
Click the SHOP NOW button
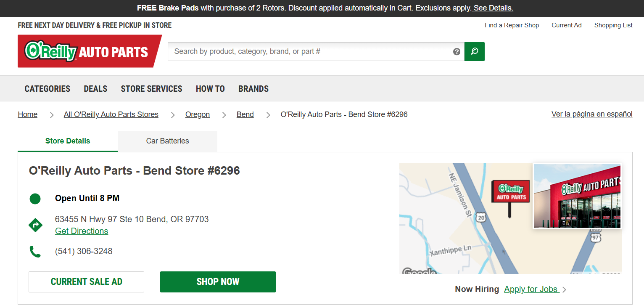coord(218,282)
